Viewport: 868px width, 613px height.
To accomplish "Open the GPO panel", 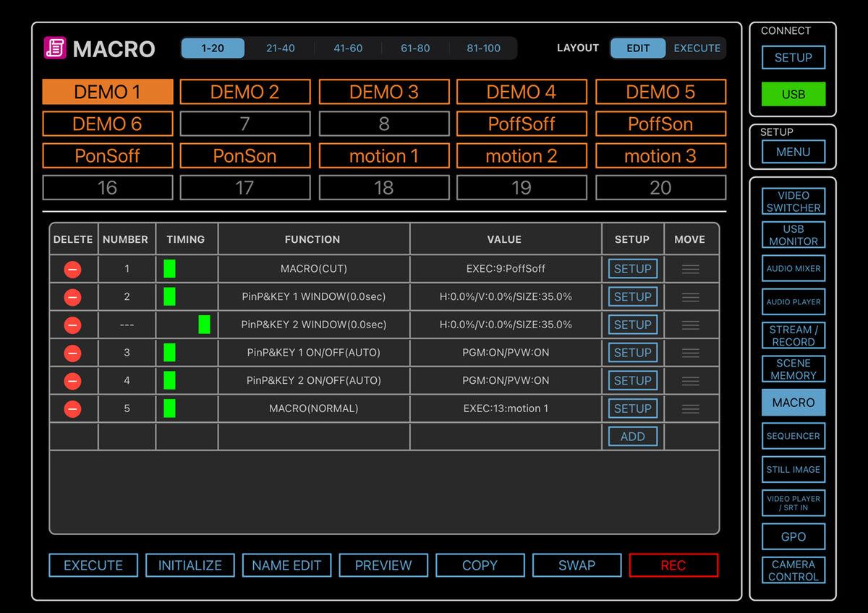I will click(793, 536).
